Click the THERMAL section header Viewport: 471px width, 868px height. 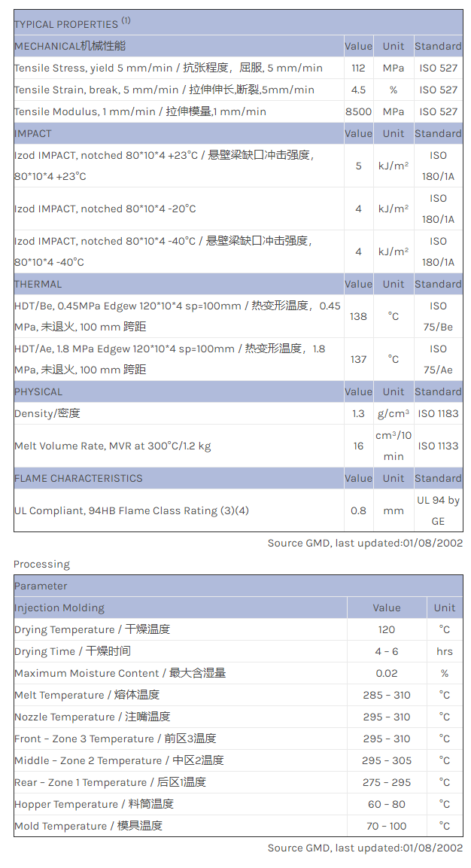pyautogui.click(x=38, y=284)
